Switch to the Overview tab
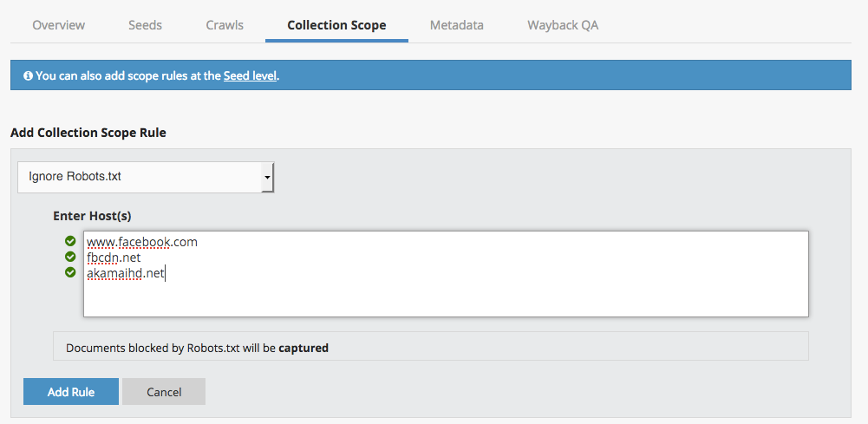The width and height of the screenshot is (868, 424). [x=60, y=25]
